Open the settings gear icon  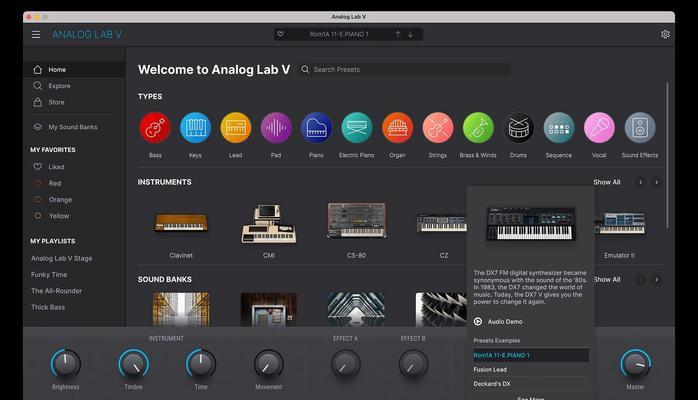665,34
